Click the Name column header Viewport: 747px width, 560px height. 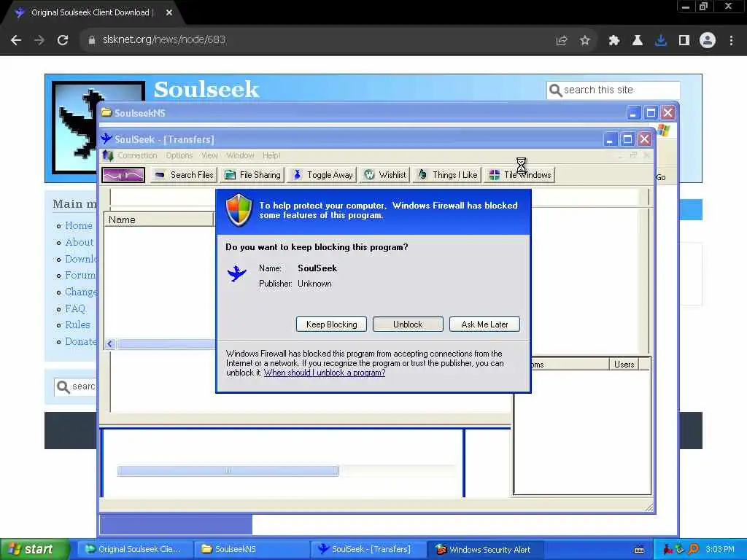coord(158,219)
